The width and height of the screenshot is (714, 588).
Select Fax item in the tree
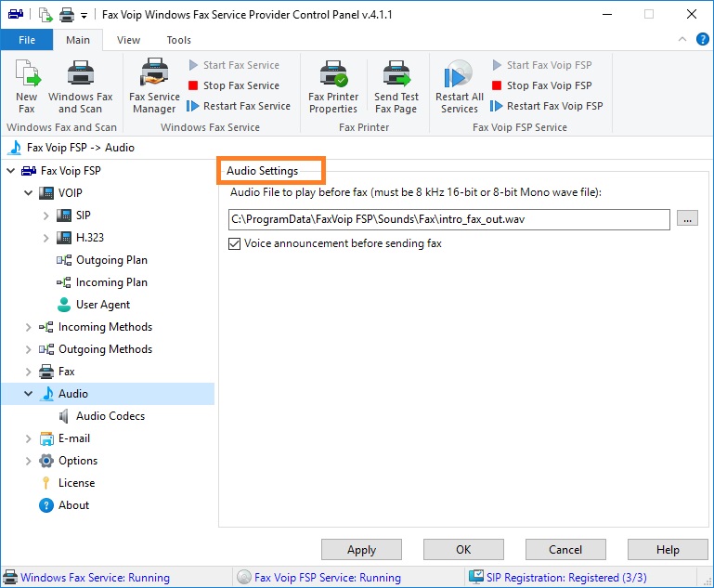coord(67,372)
